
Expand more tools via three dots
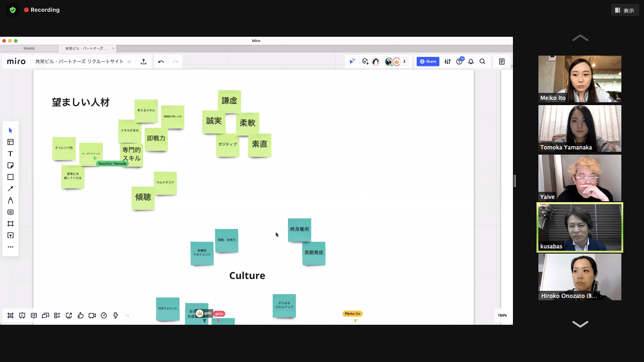[10, 247]
